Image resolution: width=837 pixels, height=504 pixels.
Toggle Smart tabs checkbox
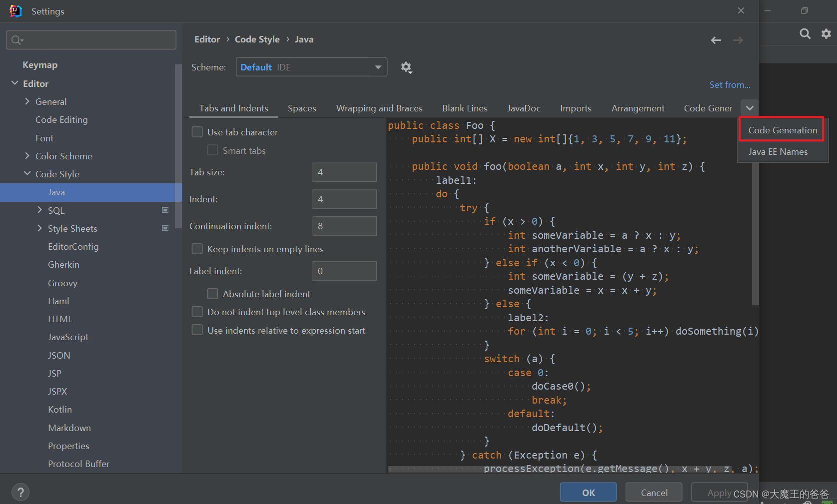(x=213, y=150)
